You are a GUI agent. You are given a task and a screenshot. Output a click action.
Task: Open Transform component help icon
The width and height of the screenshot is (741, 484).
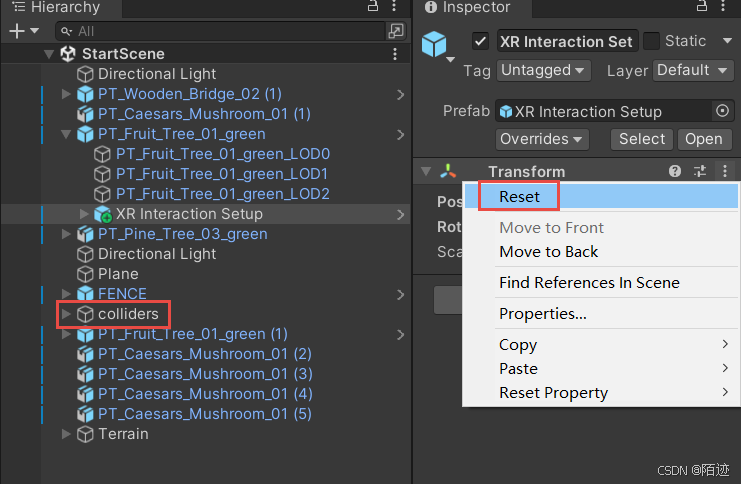click(675, 171)
